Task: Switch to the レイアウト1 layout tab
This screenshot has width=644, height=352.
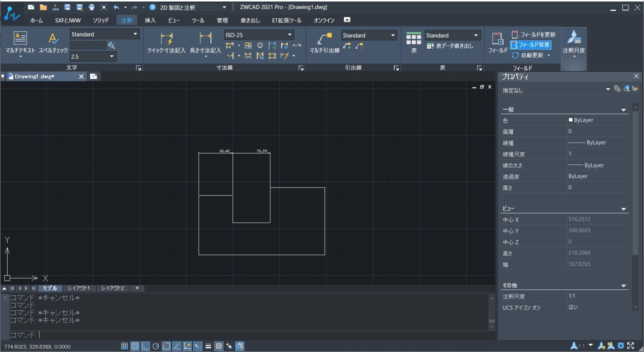Action: pos(79,288)
